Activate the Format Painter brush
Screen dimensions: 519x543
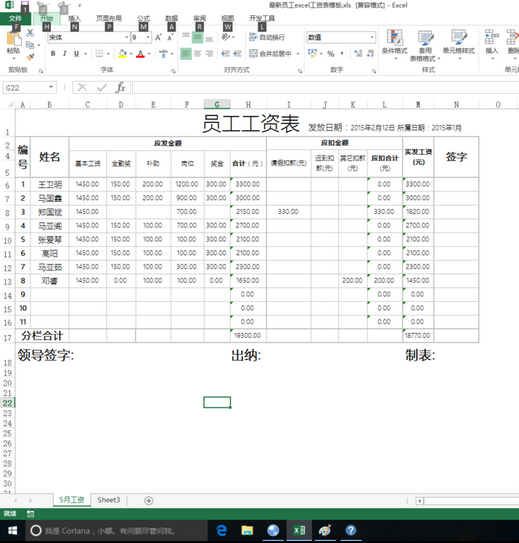(30, 57)
